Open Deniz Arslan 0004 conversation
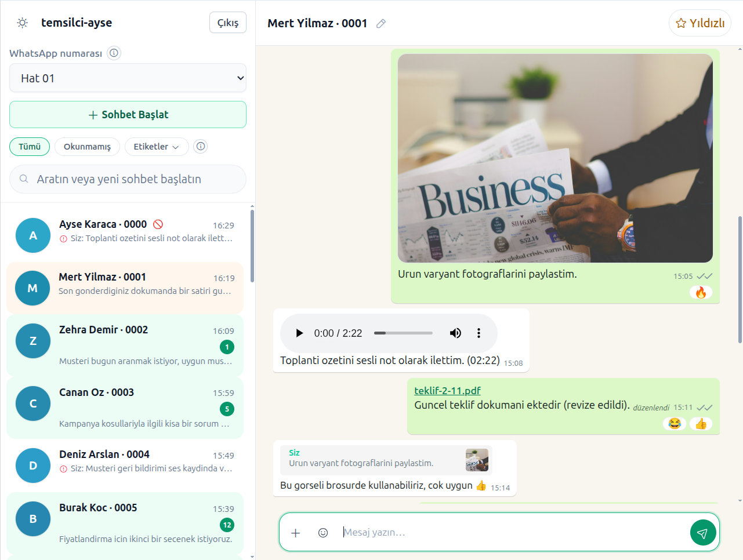This screenshot has width=743, height=560. (125, 465)
